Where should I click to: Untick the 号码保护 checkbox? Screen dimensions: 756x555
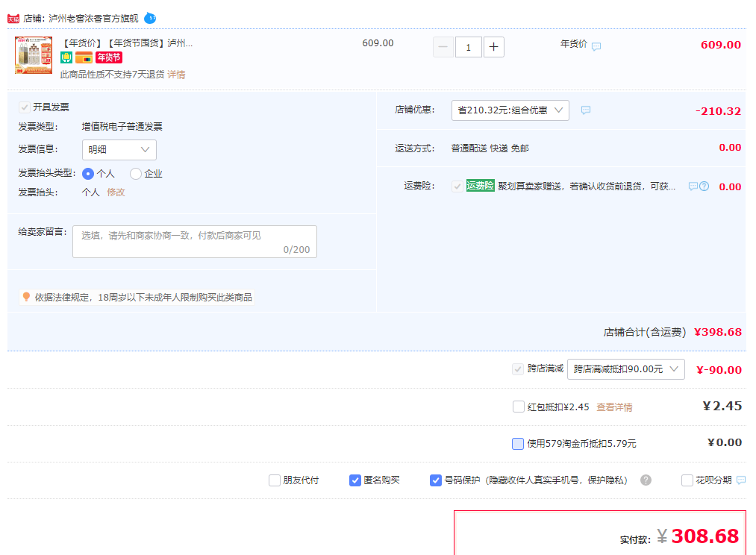click(435, 480)
